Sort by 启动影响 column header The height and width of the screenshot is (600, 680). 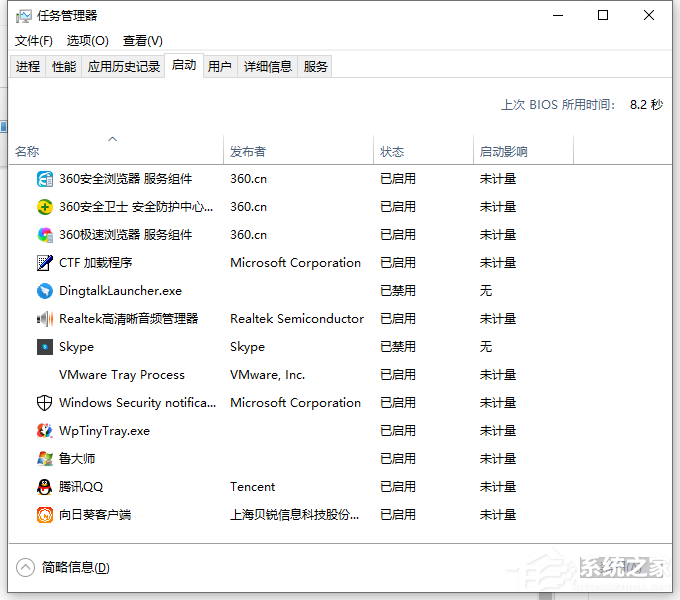pos(503,152)
